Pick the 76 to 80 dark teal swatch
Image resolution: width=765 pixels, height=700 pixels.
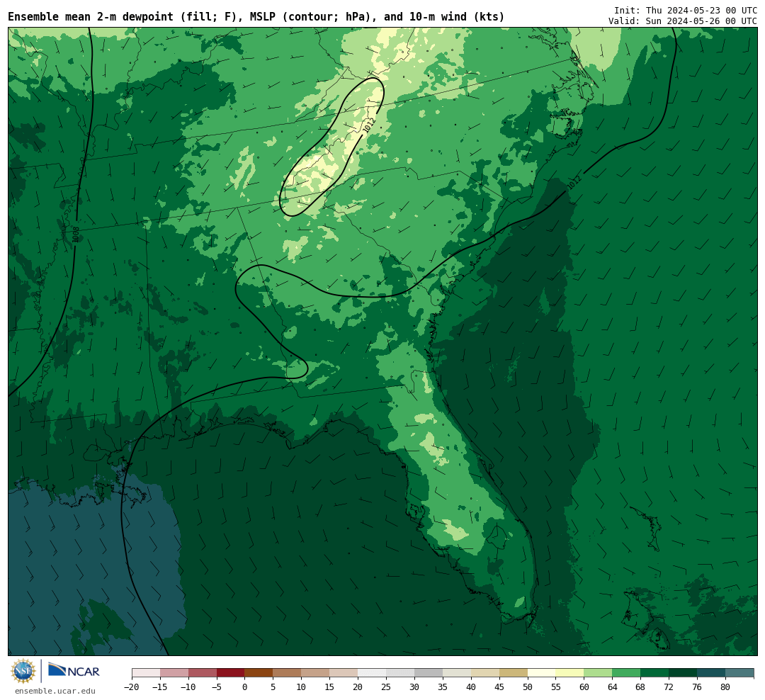click(x=711, y=673)
